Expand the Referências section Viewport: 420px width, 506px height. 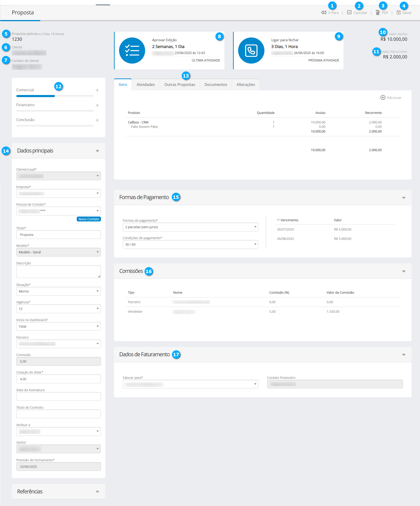coord(97,492)
